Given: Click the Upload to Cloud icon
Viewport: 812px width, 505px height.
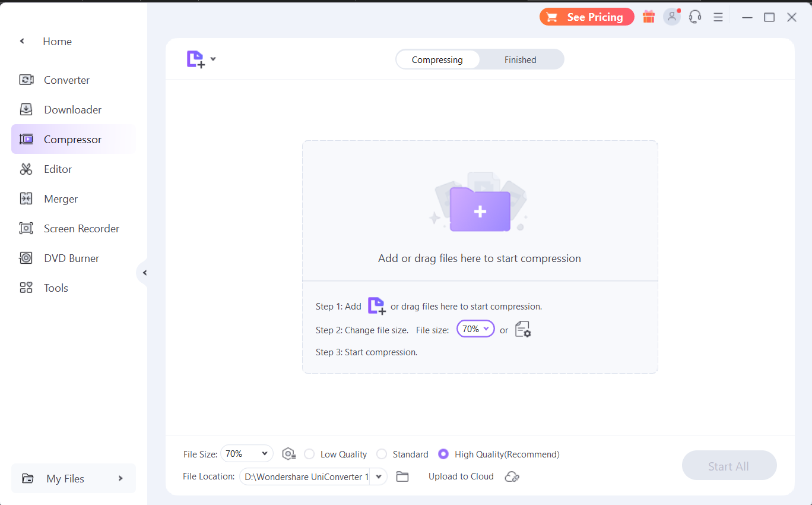Looking at the screenshot, I should [x=512, y=476].
